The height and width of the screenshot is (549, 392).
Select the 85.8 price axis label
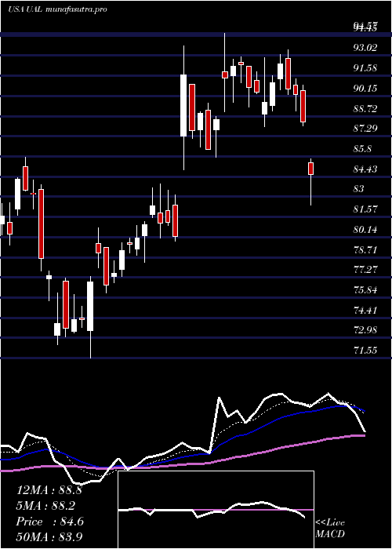pos(363,149)
